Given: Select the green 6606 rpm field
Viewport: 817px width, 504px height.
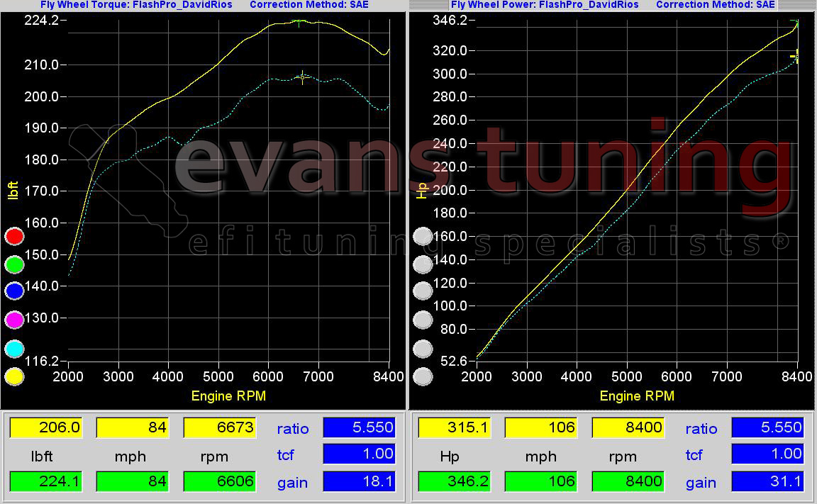Looking at the screenshot, I should [220, 481].
